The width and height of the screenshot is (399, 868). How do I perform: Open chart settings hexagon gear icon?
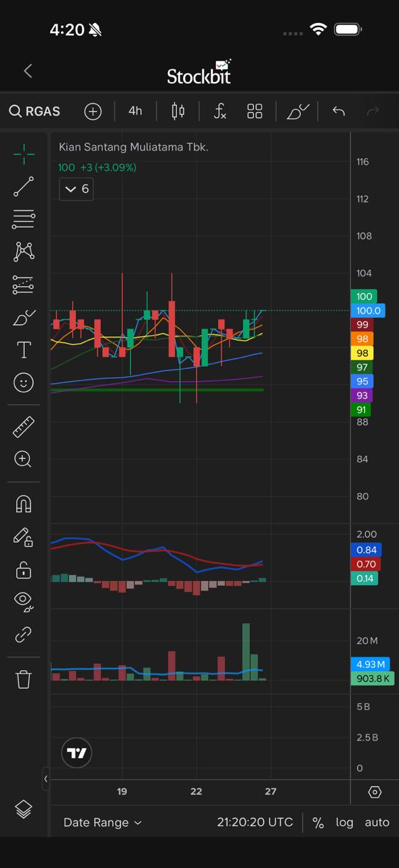click(x=375, y=792)
